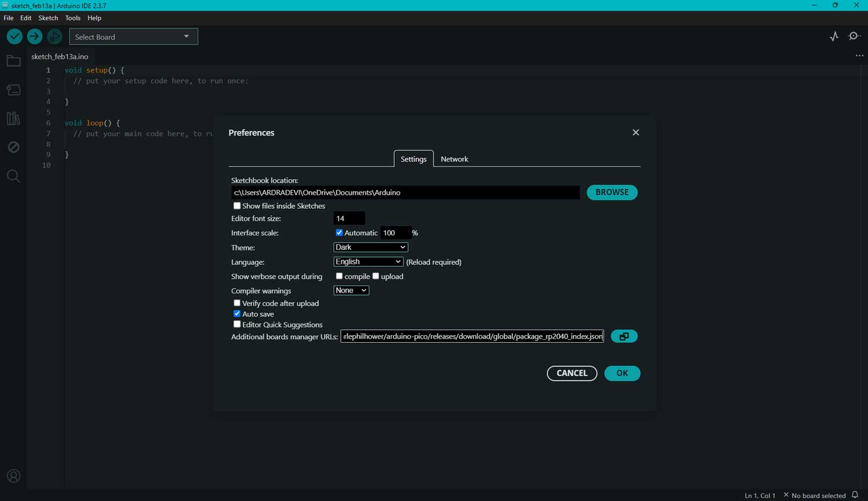
Task: Open the editor tab options ellipsis
Action: (x=859, y=56)
